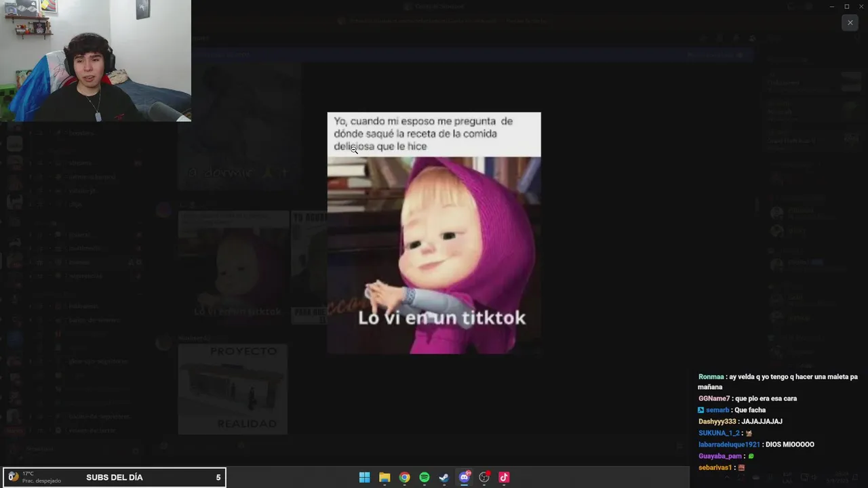Click chat username 'sebarivas1'
Viewport: 868px width, 488px height.
715,468
